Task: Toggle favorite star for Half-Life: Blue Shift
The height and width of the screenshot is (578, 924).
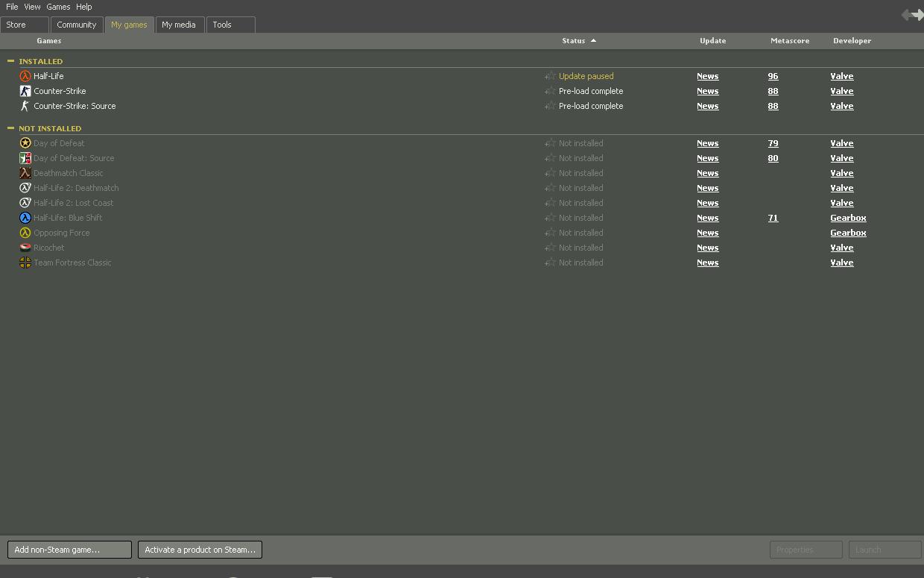Action: tap(550, 218)
